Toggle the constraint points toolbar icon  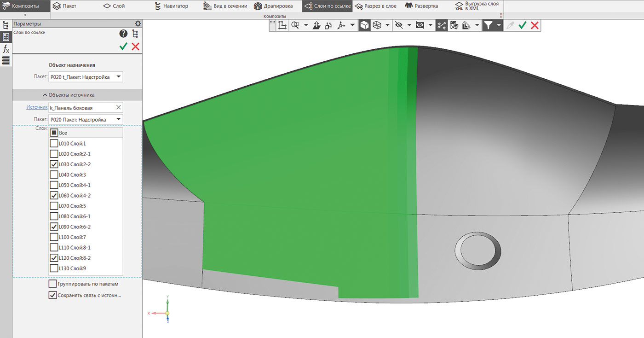[442, 26]
